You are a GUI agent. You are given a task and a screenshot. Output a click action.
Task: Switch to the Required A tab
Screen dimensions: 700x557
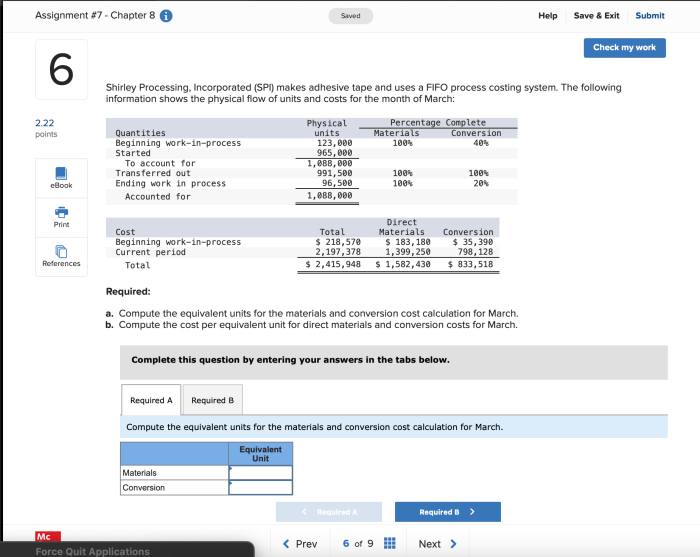point(151,400)
